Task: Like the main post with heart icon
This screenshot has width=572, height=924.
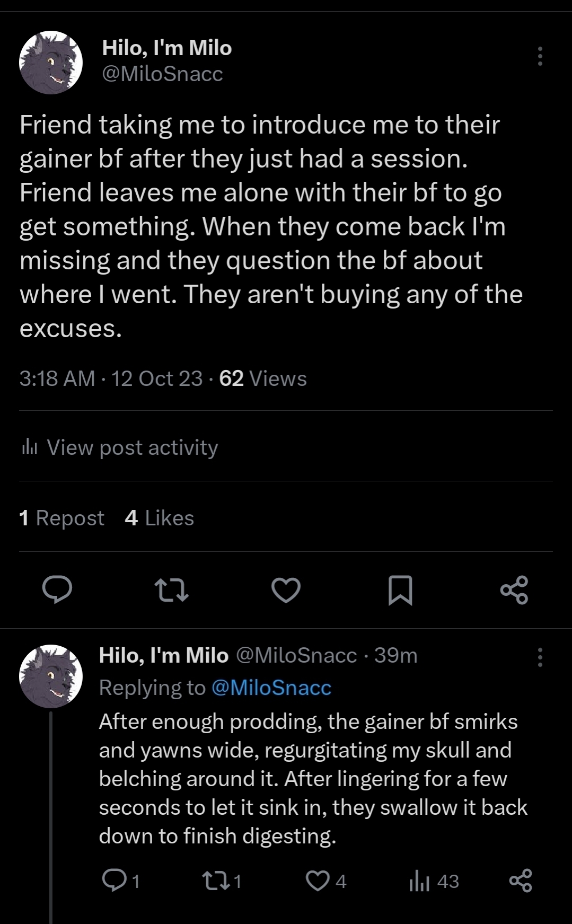Action: [286, 590]
